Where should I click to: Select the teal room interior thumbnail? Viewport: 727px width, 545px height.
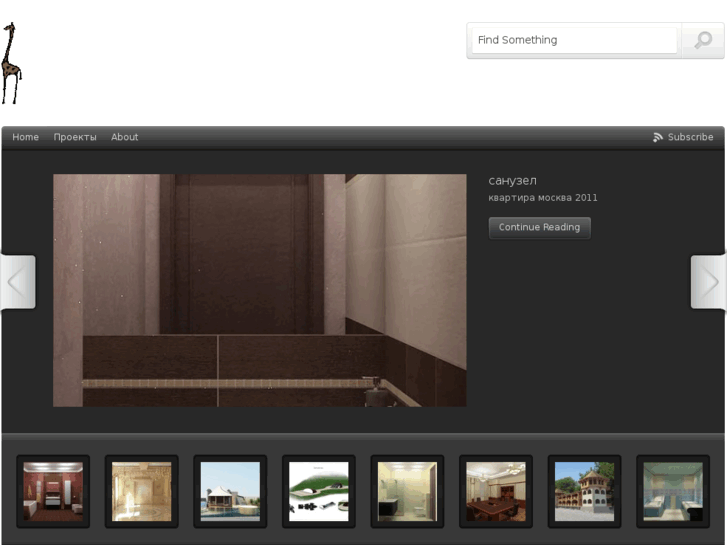[673, 491]
